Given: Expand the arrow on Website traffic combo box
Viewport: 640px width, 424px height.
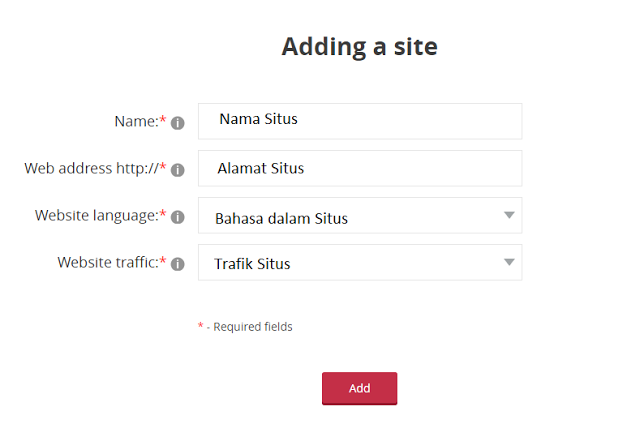Looking at the screenshot, I should pos(509,262).
